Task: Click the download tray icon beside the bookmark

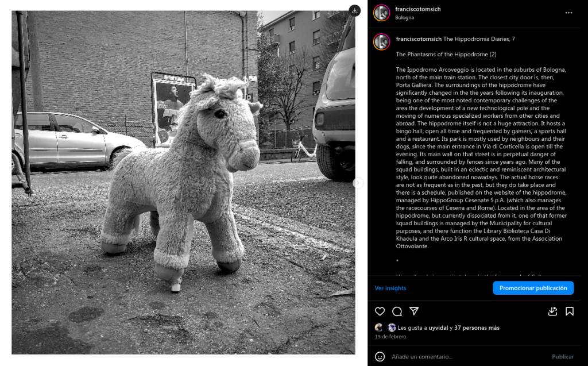Action: click(553, 311)
